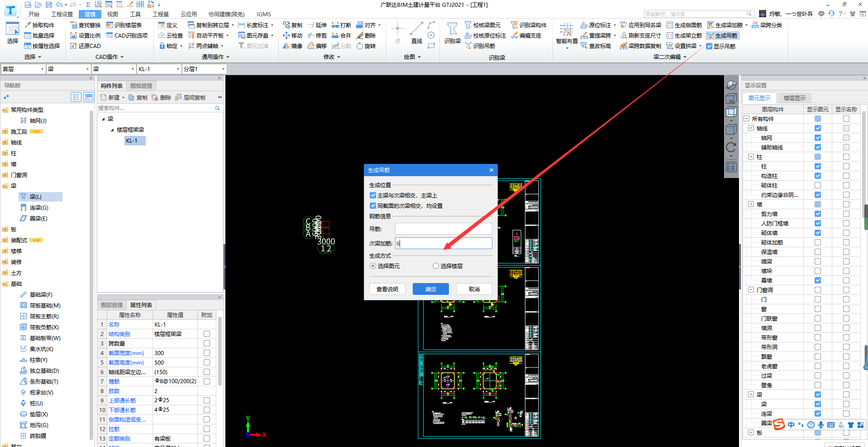Switch to 楼层显示 tab
The height and width of the screenshot is (447, 868).
click(794, 98)
